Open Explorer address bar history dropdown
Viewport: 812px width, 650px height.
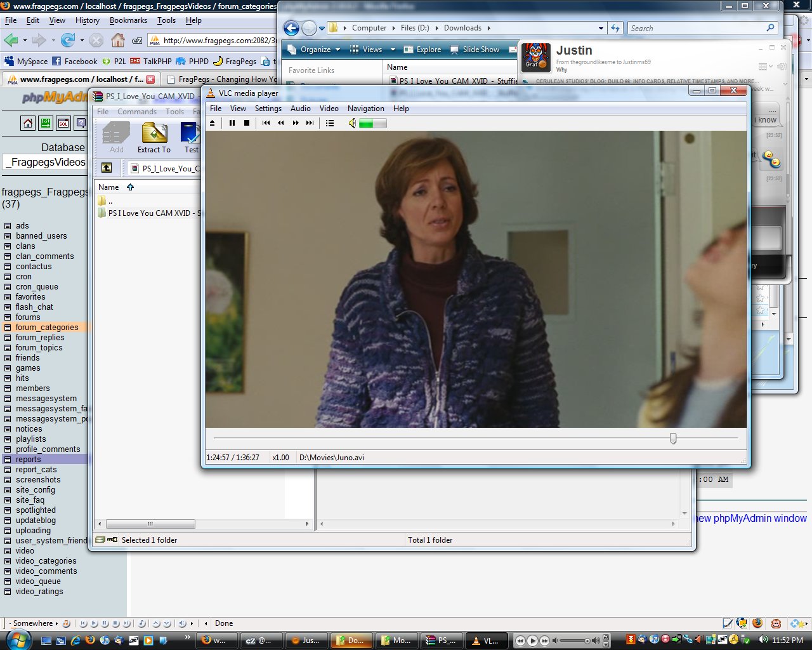(601, 28)
